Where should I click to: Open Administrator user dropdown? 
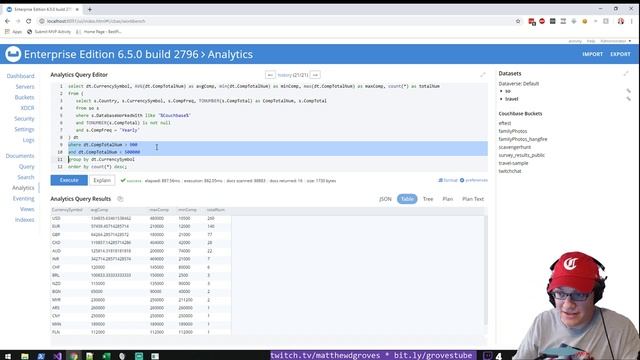click(x=616, y=41)
